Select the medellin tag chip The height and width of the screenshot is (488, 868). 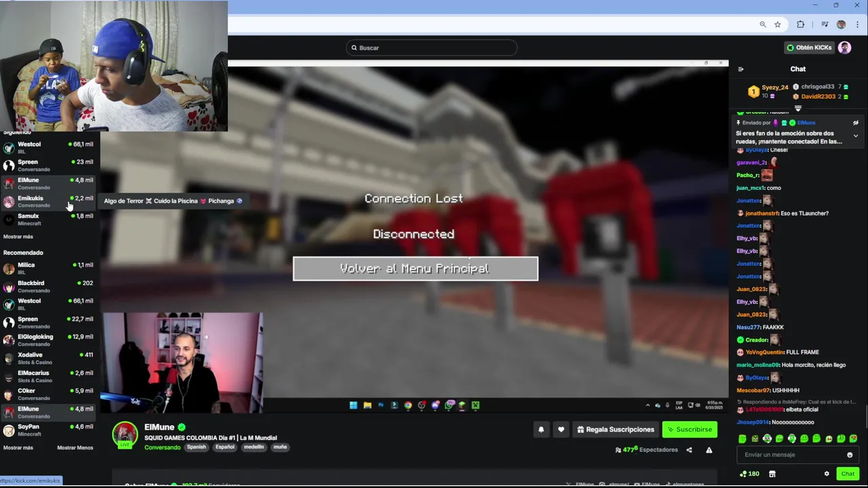pyautogui.click(x=254, y=447)
